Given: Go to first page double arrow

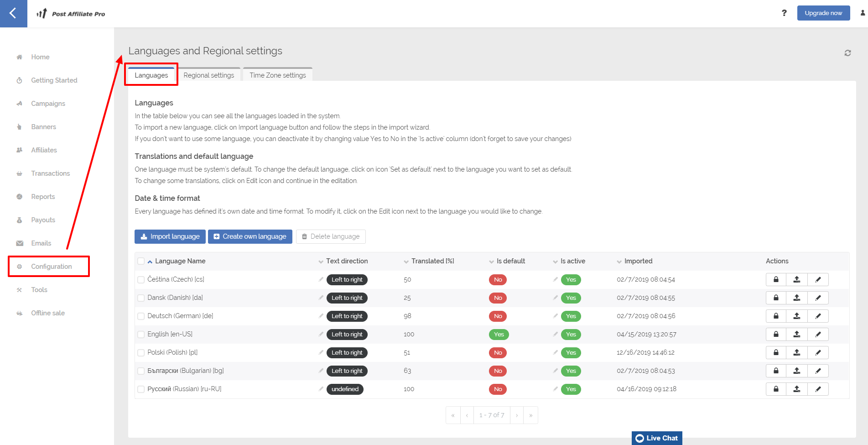Looking at the screenshot, I should coord(453,415).
